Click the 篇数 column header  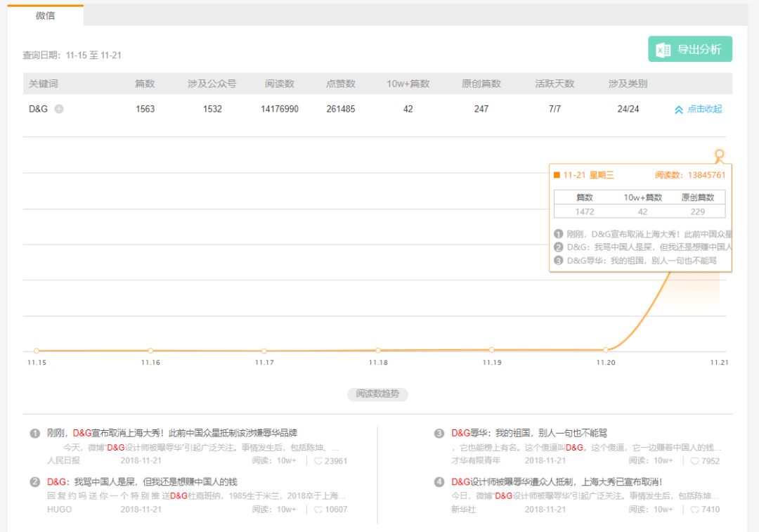(x=145, y=84)
